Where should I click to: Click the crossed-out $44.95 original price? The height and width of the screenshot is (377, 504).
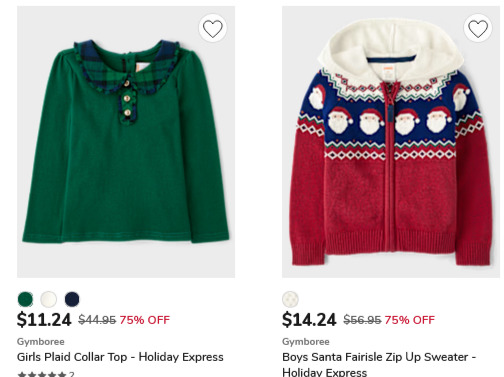(97, 320)
